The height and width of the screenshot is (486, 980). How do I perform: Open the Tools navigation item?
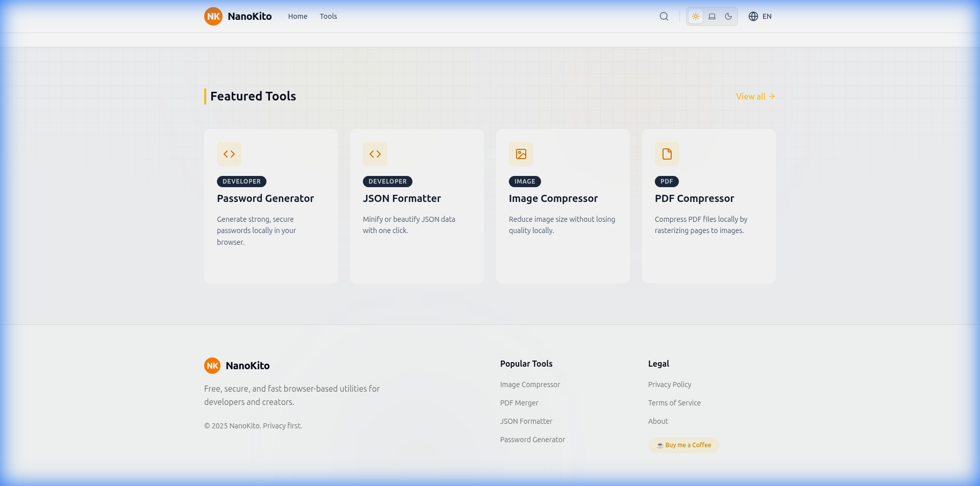[328, 16]
